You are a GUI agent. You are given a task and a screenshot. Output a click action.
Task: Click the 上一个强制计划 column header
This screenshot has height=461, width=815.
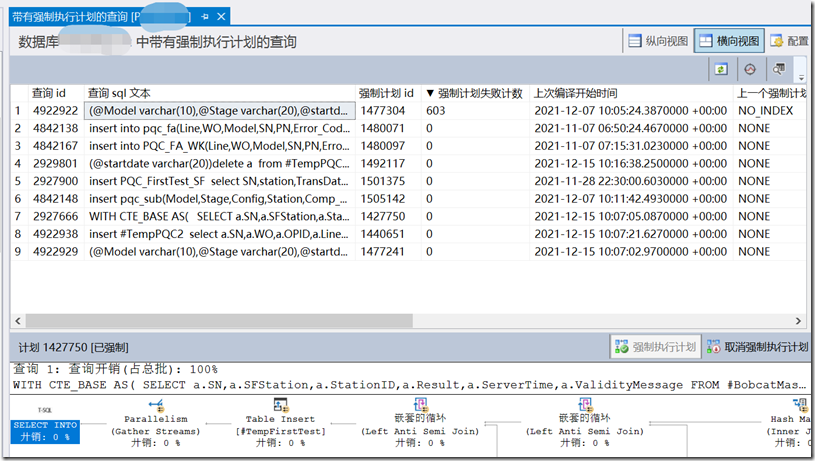[x=771, y=93]
